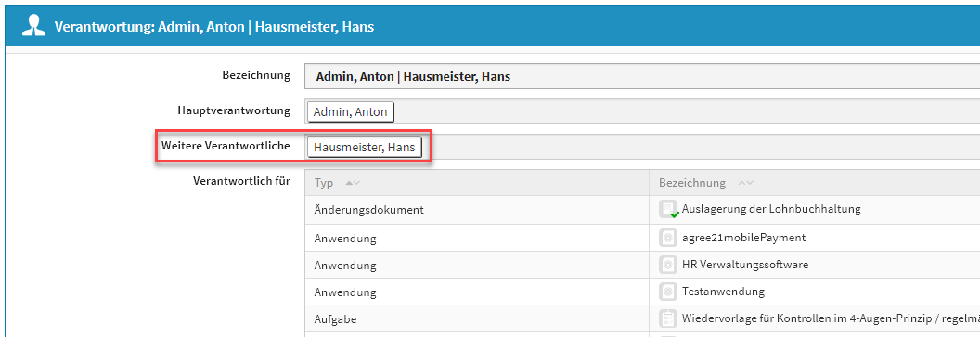Select the Bezeichnung column header label

coord(692,183)
